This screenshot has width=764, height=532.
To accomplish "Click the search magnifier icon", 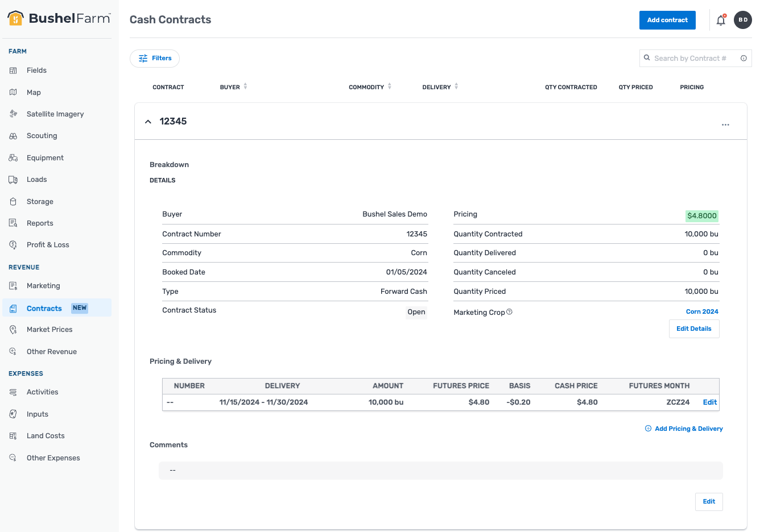I will (x=647, y=57).
